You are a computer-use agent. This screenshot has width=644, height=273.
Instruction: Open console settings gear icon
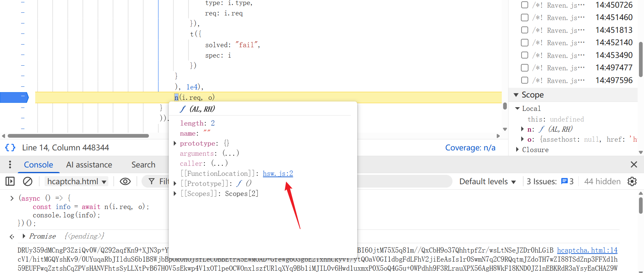(x=632, y=181)
